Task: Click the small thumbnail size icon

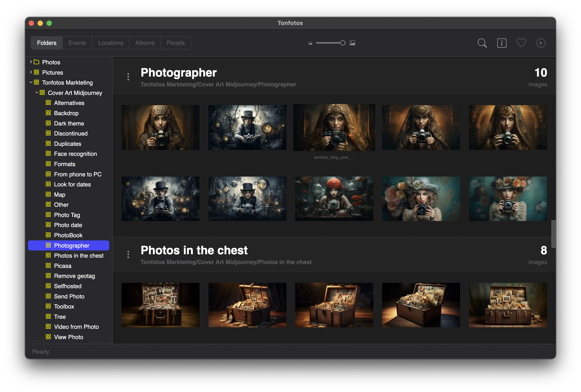Action: point(310,43)
